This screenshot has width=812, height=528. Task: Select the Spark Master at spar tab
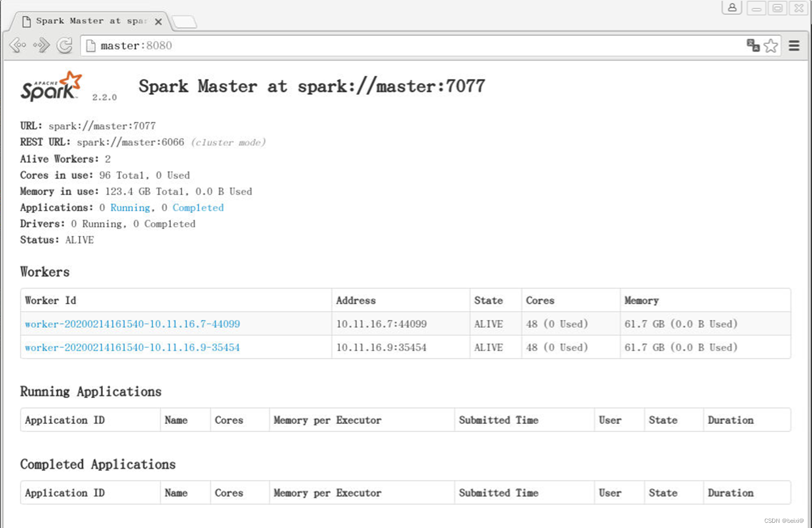(91, 21)
